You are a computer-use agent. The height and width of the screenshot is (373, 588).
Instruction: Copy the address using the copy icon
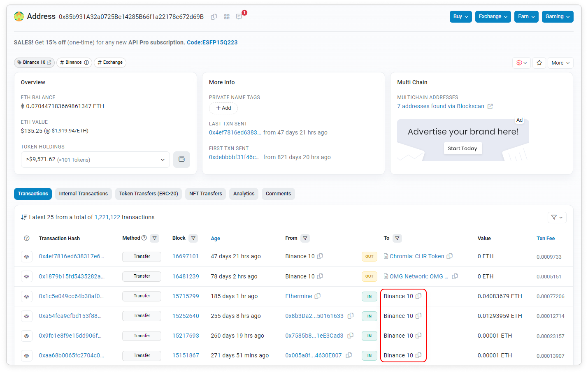pos(214,17)
